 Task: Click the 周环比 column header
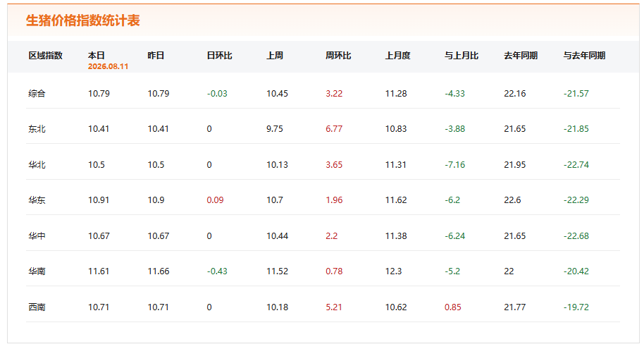coord(338,56)
